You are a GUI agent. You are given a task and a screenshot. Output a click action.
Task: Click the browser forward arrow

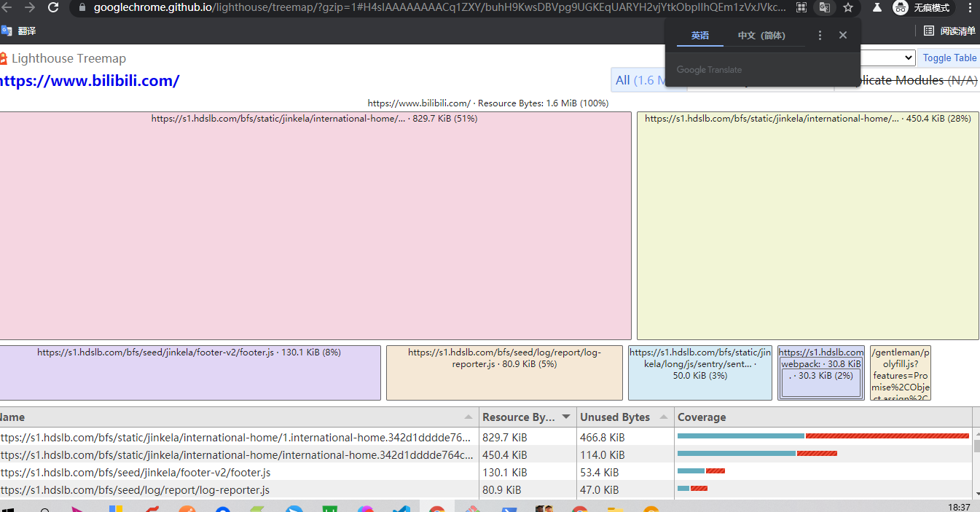[30, 7]
